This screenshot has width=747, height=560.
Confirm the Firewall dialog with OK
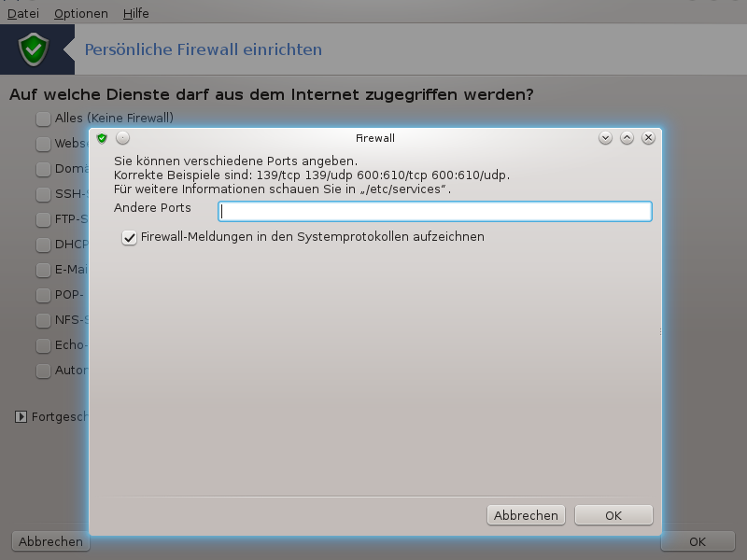pos(613,515)
